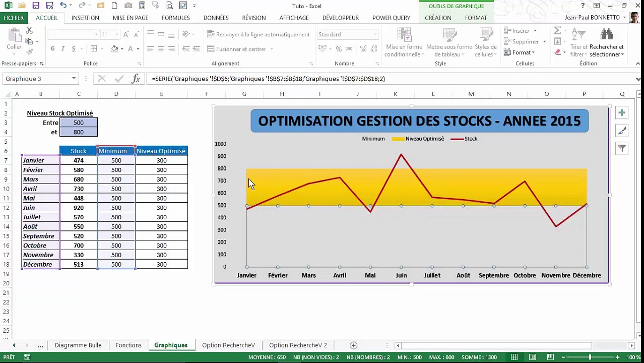
Task: Expand the formula bar chevron
Action: click(638, 79)
